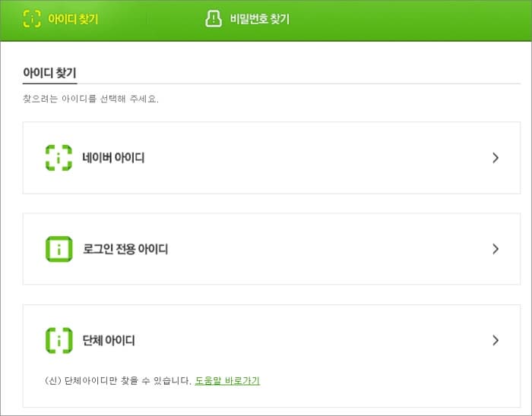Click the 비밀번호 찾기 lock icon in header
532x416 pixels.
tap(214, 19)
